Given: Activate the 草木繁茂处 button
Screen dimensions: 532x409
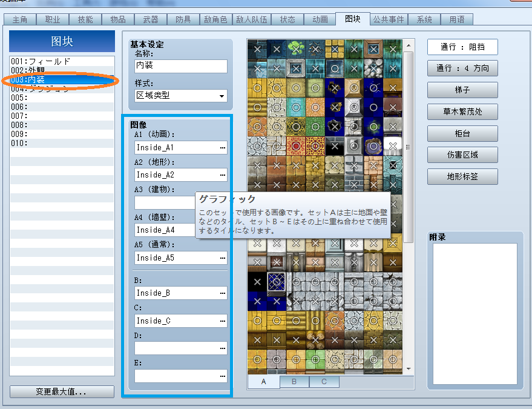Looking at the screenshot, I should (x=462, y=111).
